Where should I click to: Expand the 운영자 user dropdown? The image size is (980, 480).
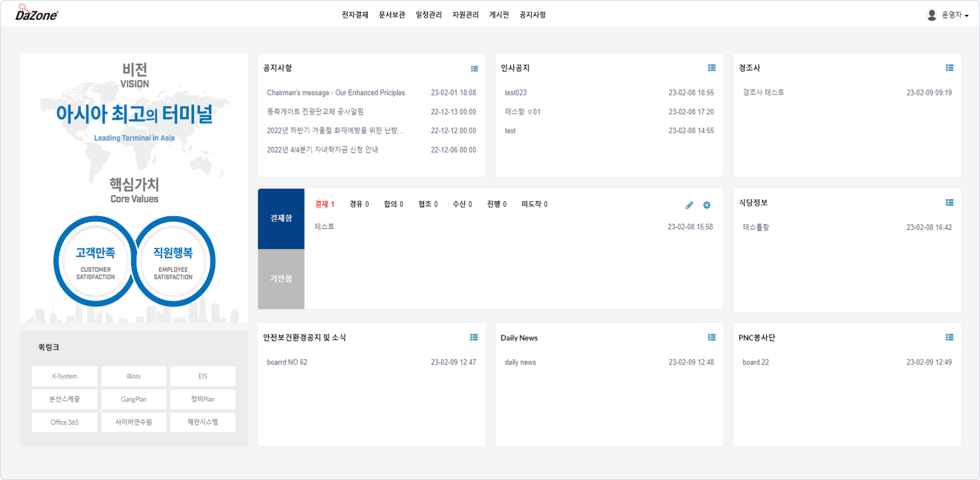click(948, 15)
